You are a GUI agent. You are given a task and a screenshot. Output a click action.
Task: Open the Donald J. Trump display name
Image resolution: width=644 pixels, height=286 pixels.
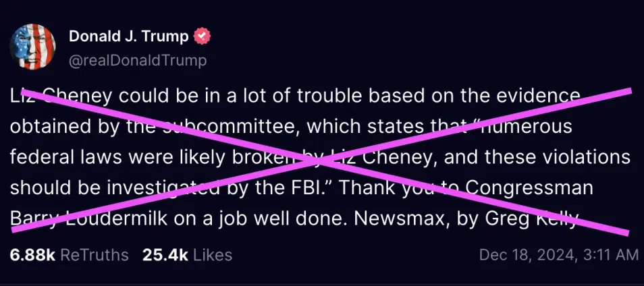(x=128, y=36)
